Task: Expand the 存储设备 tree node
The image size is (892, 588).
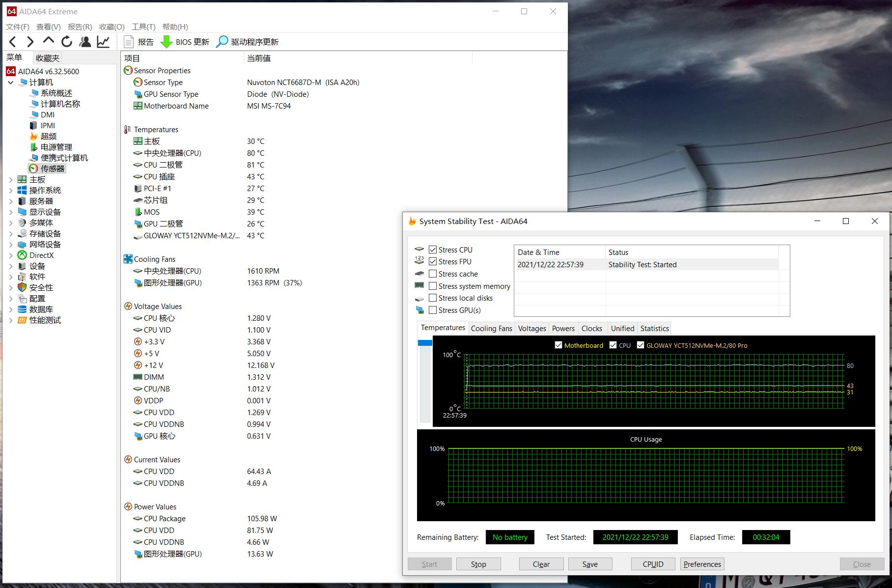Action: pyautogui.click(x=11, y=234)
